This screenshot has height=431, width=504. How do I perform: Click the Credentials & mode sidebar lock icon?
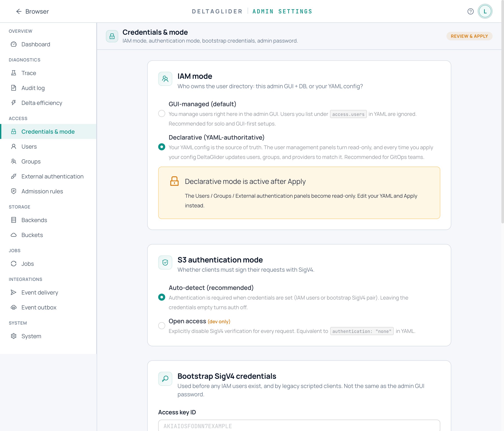(x=14, y=131)
